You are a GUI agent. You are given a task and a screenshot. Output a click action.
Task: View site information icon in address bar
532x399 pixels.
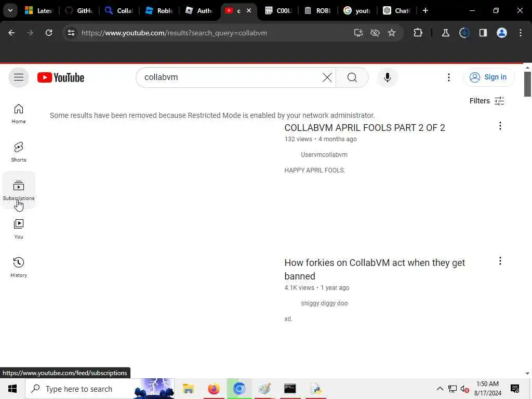click(x=71, y=33)
